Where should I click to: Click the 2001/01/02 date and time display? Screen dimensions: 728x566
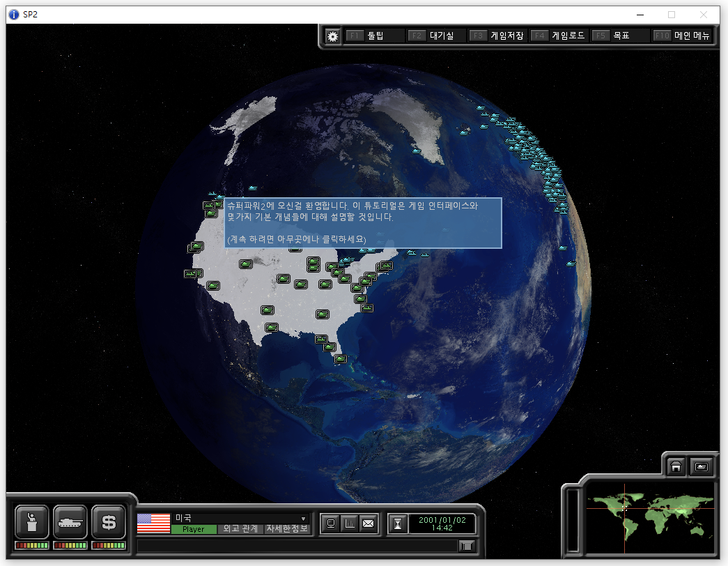[x=442, y=523]
